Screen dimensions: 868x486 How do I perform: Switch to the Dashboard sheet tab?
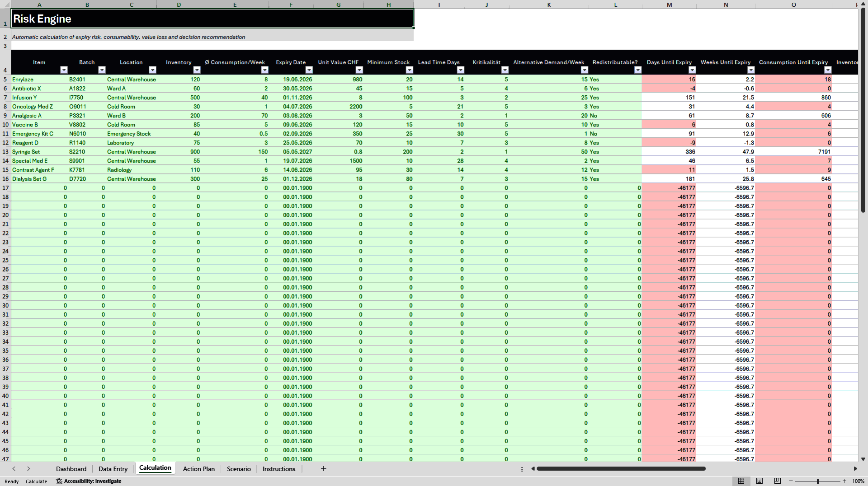(x=71, y=469)
